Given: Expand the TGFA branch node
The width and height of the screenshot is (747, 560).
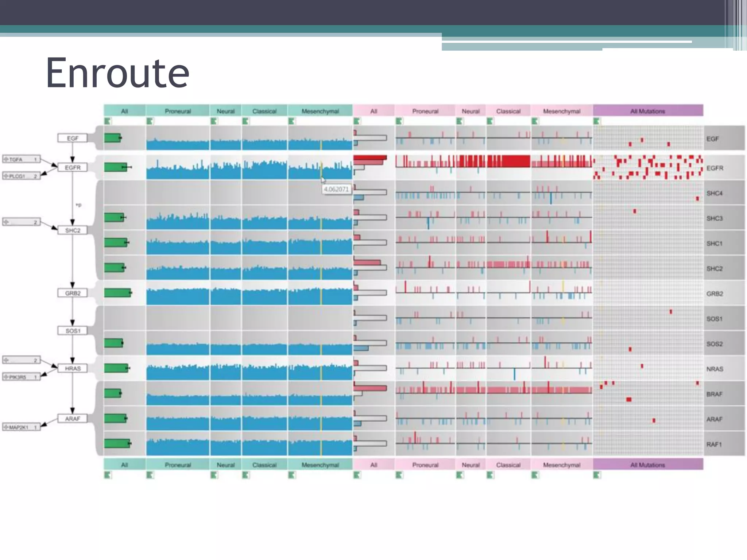Looking at the screenshot, I should (x=6, y=159).
